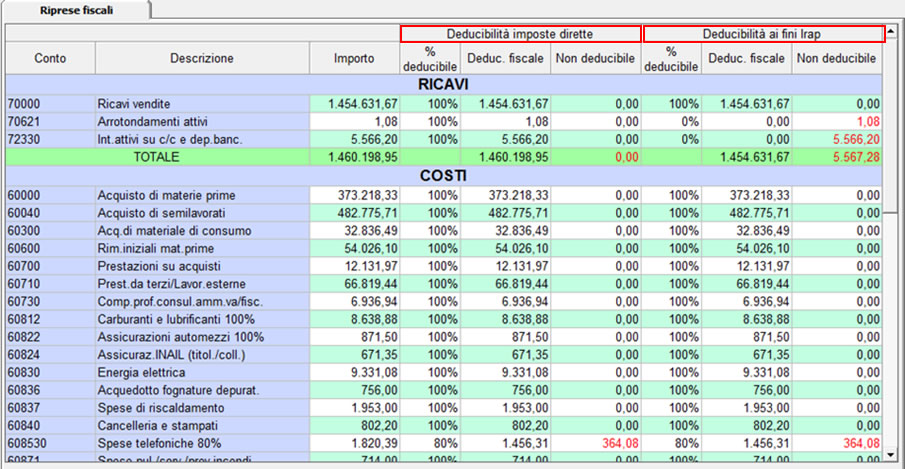This screenshot has height=469, width=905.
Task: Select the TOTALE row label
Action: pos(156,157)
